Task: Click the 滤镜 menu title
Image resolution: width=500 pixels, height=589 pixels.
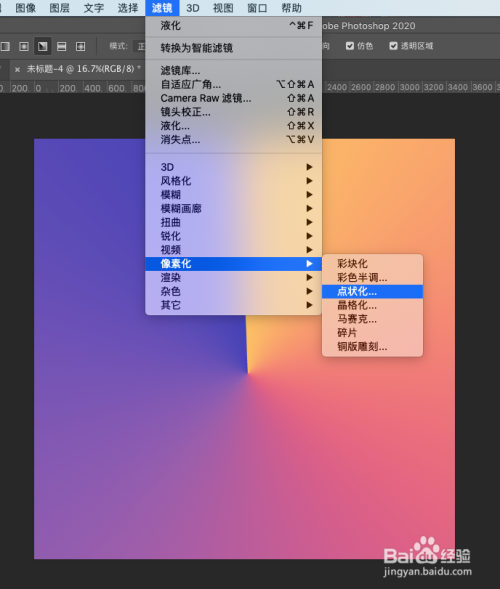Action: click(x=162, y=8)
